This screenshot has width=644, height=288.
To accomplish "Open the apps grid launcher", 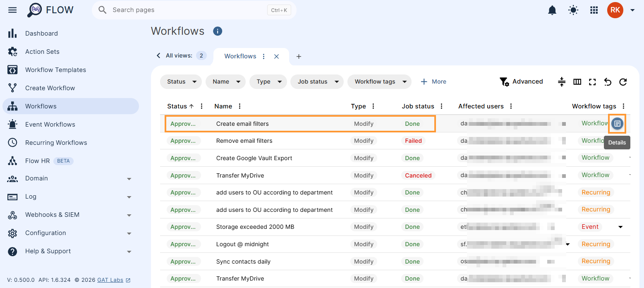I will click(594, 10).
